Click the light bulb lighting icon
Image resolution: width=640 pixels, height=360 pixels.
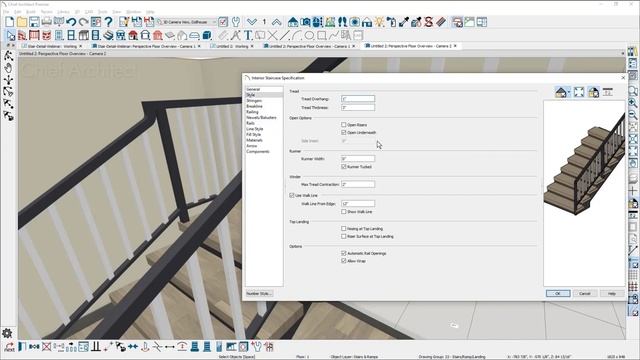[x=379, y=22]
